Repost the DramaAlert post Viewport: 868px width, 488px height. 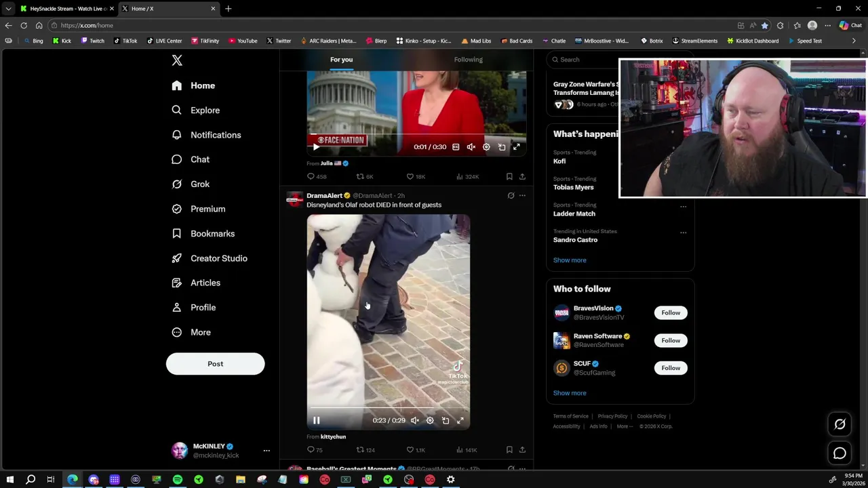[x=366, y=450]
